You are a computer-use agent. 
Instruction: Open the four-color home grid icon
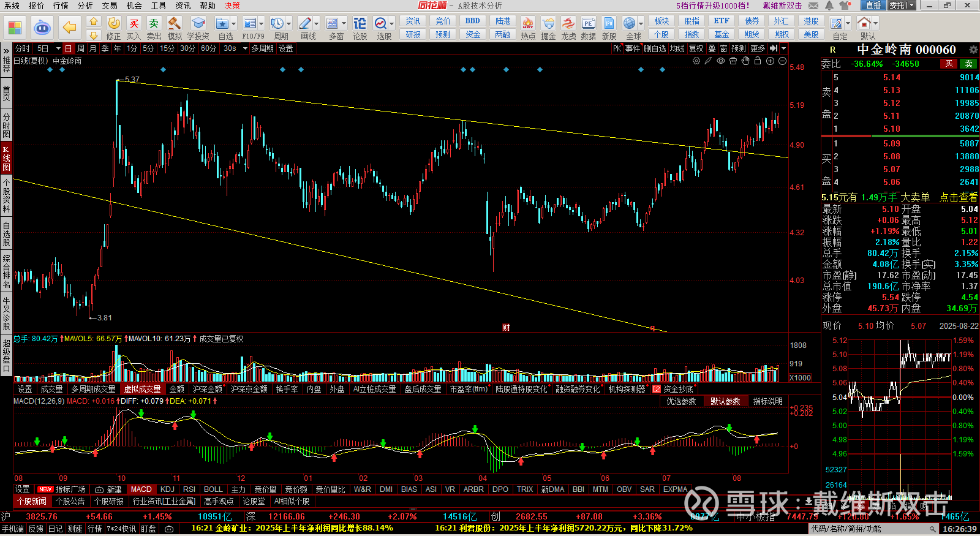[x=15, y=28]
